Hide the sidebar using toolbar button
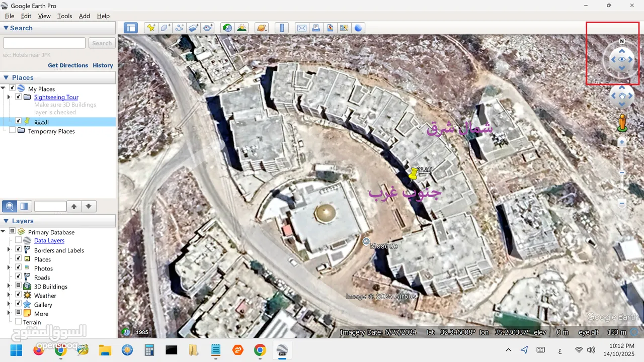This screenshot has width=644, height=362. [131, 28]
